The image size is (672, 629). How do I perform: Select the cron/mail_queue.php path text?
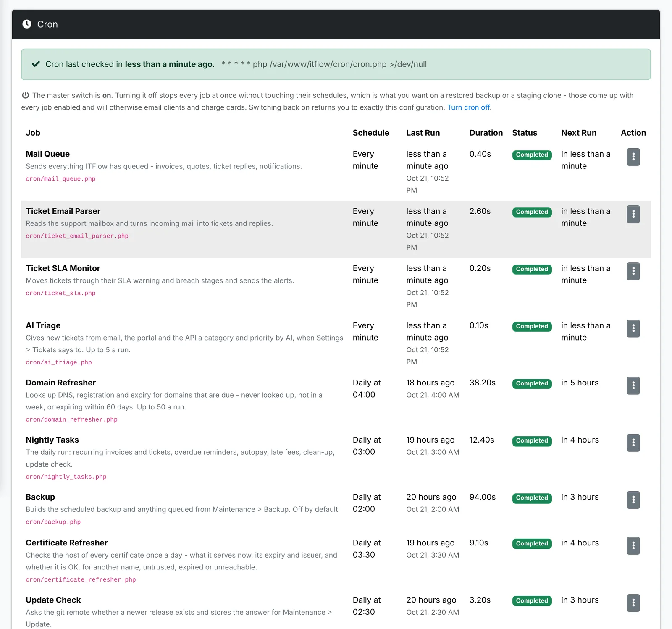[60, 179]
